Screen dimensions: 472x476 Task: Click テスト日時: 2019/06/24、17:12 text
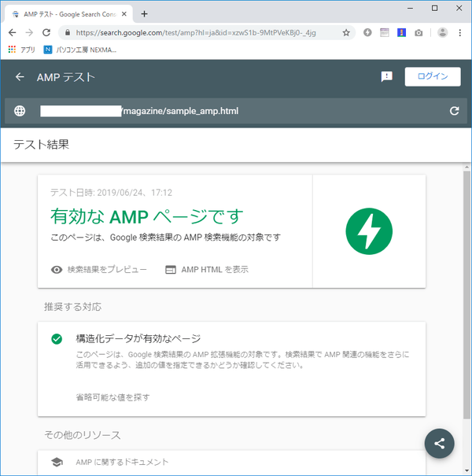(x=111, y=193)
